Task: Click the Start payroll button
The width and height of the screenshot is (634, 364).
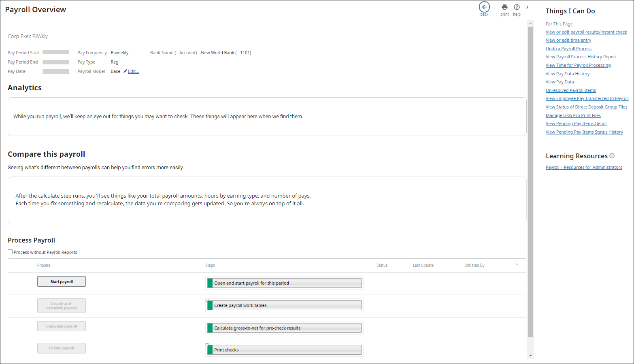Action: tap(62, 281)
